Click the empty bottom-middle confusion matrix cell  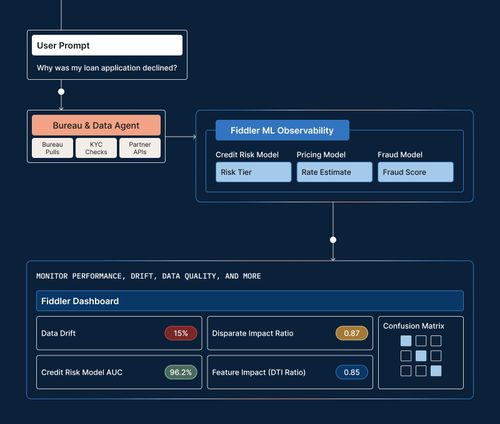421,371
